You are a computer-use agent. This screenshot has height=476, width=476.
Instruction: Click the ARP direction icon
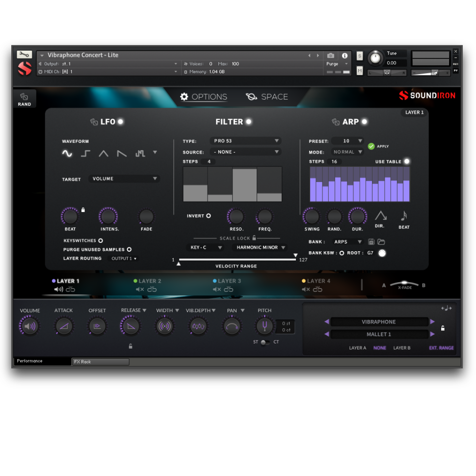tap(381, 215)
